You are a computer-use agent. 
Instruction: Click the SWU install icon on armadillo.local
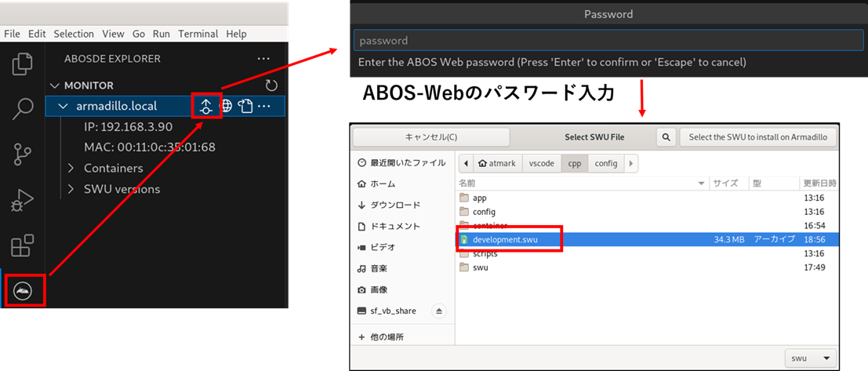(x=206, y=106)
